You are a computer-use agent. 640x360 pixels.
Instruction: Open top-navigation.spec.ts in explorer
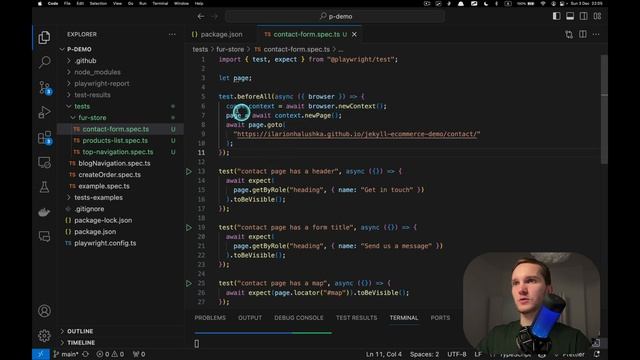click(118, 152)
